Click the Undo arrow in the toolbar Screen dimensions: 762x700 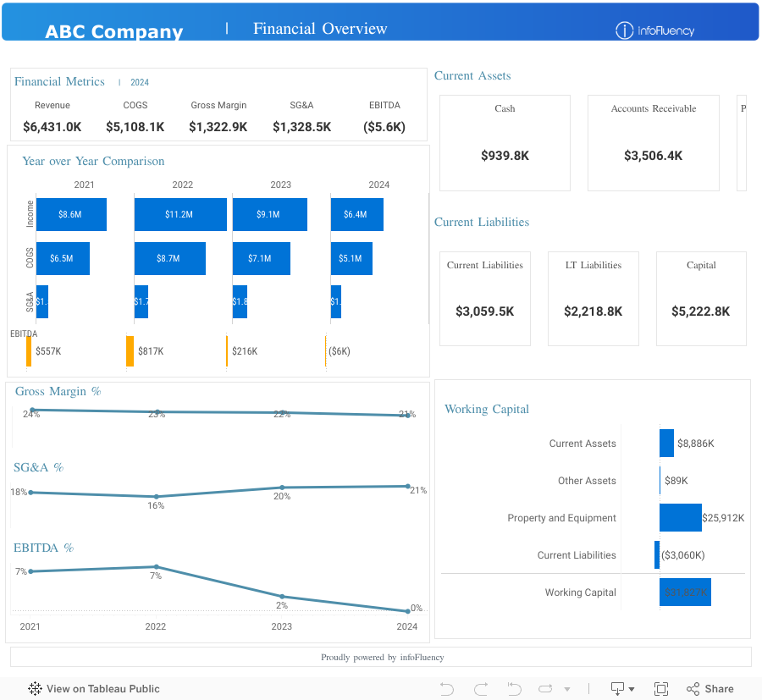tap(447, 689)
